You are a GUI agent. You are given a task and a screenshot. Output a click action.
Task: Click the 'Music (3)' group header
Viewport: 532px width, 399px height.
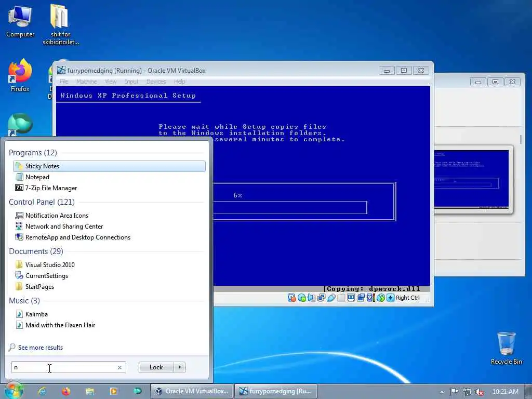tap(24, 301)
